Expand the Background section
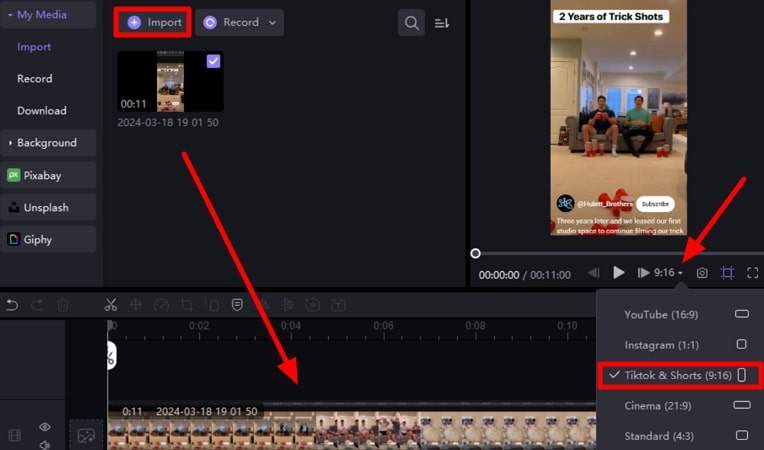This screenshot has height=450, width=764. point(48,143)
